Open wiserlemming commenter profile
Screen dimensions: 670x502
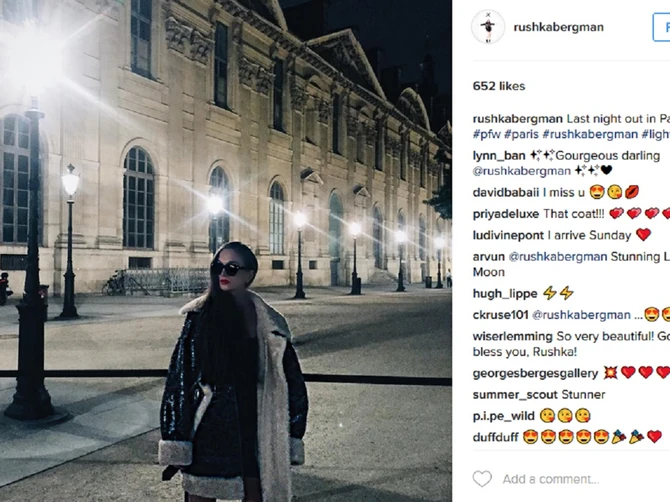(512, 336)
